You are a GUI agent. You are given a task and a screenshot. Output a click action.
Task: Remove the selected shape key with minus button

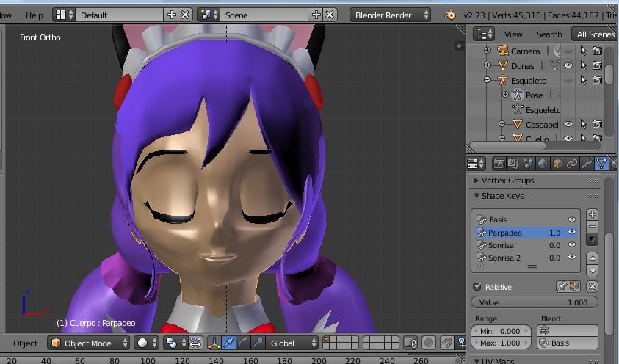[592, 226]
